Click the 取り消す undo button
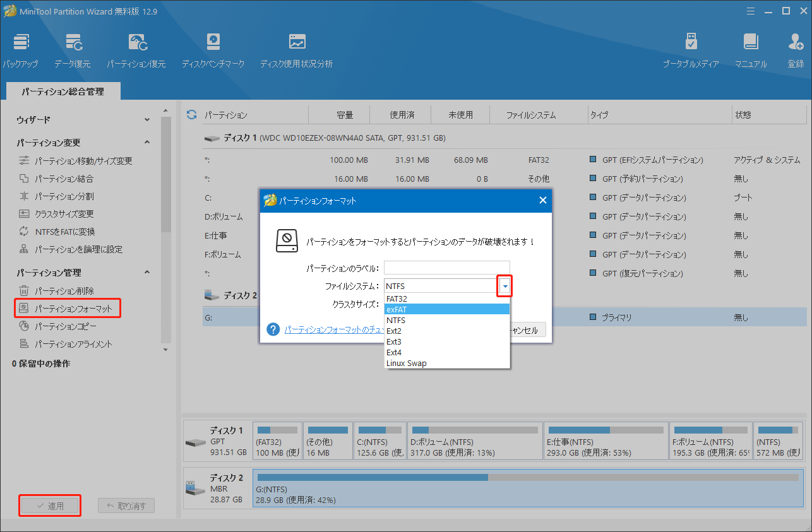 126,505
